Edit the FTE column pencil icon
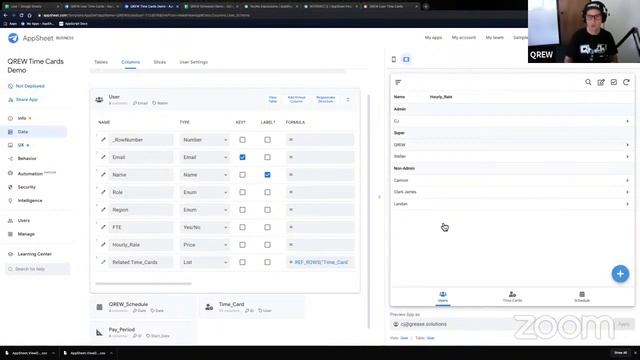Image resolution: width=640 pixels, height=360 pixels. (103, 227)
